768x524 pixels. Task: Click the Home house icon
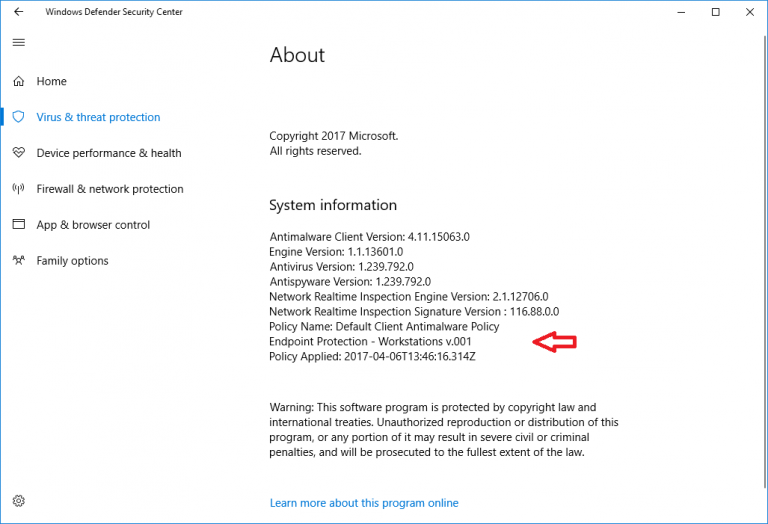[x=18, y=81]
